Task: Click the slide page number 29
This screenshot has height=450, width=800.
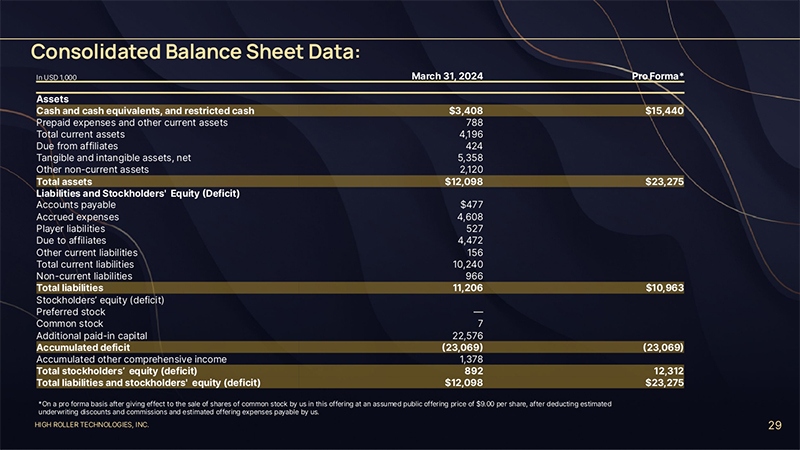Action: [774, 426]
